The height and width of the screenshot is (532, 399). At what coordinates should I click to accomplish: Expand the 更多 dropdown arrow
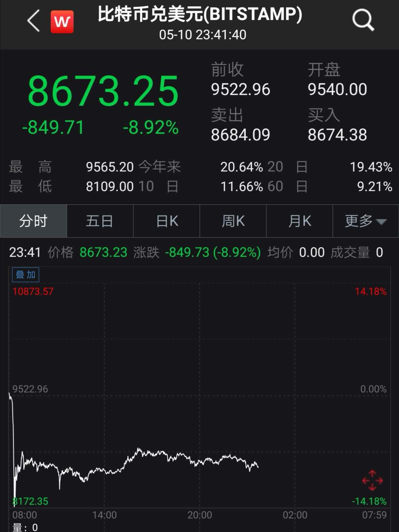382,221
